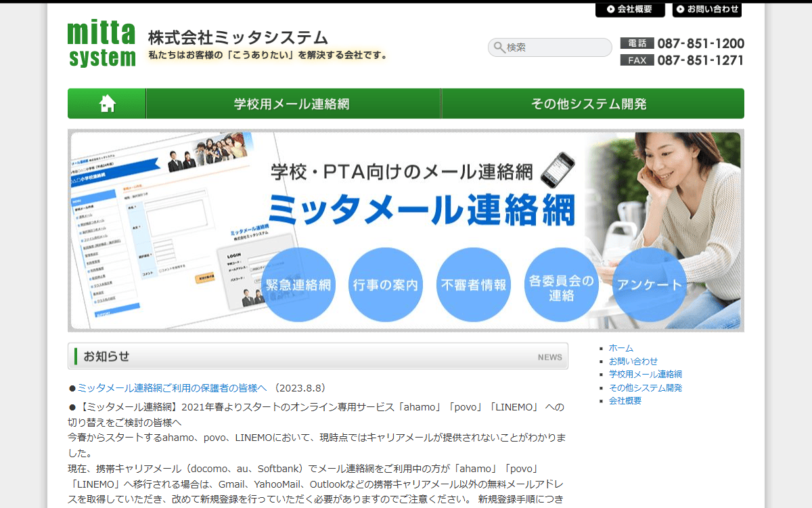Click the fax number 087-851-1271
The height and width of the screenshot is (508, 812).
tap(701, 60)
